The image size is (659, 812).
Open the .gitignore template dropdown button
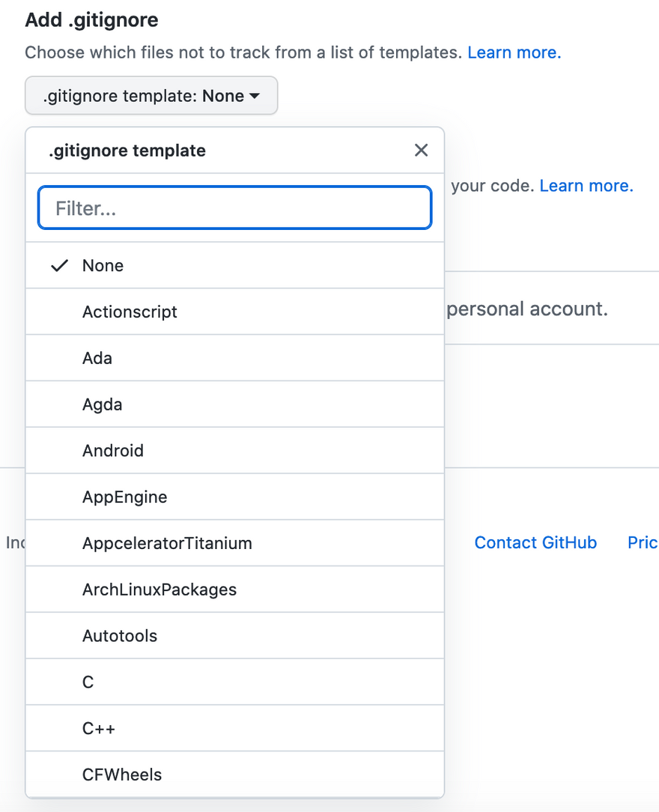click(151, 96)
